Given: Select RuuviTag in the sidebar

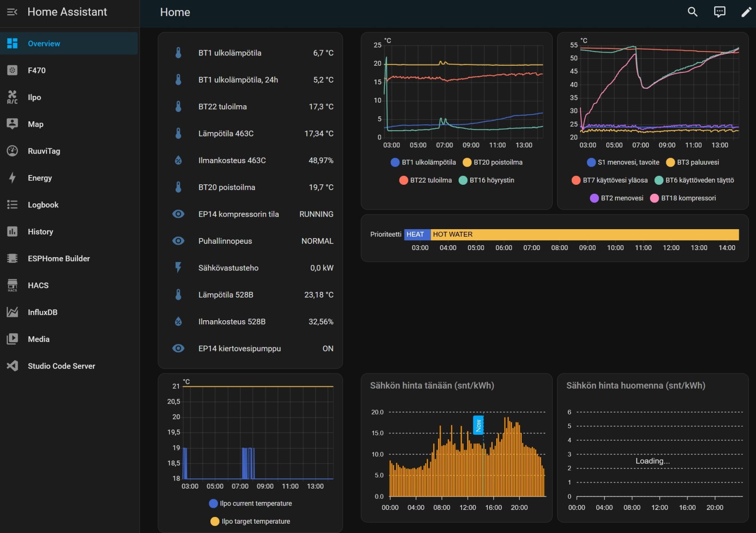Looking at the screenshot, I should coord(44,151).
